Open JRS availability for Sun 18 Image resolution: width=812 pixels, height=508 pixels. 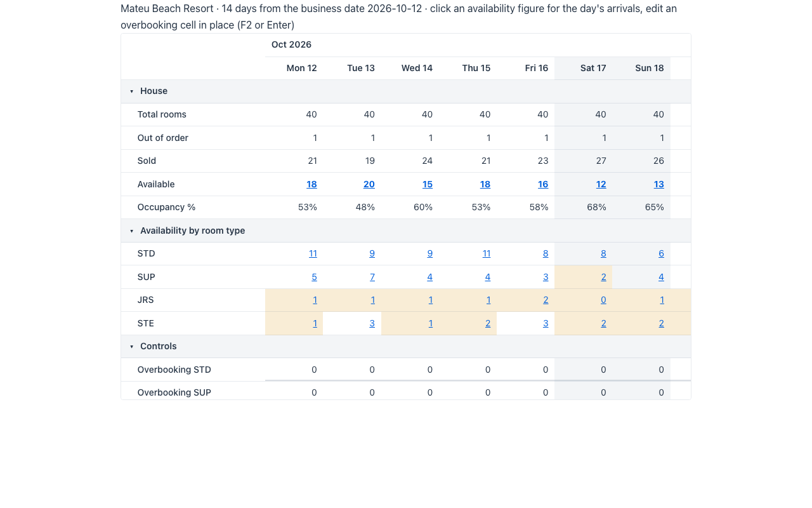[x=662, y=300]
